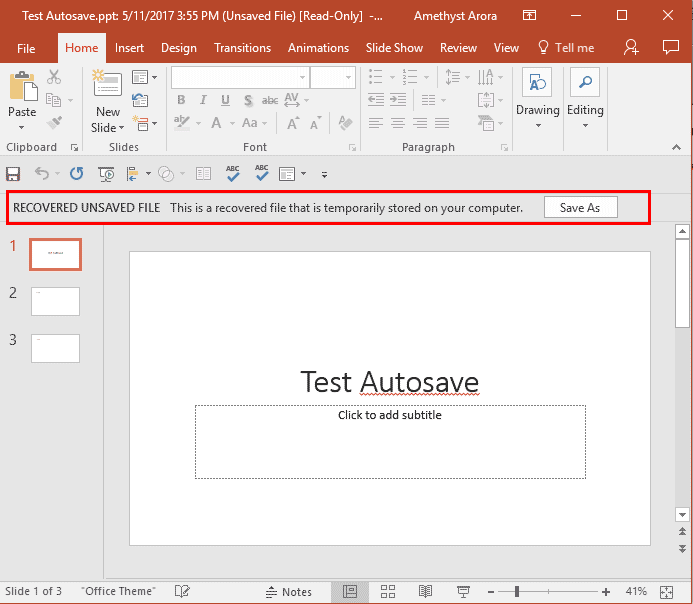Switch to the Design tab
The image size is (693, 604).
[179, 48]
